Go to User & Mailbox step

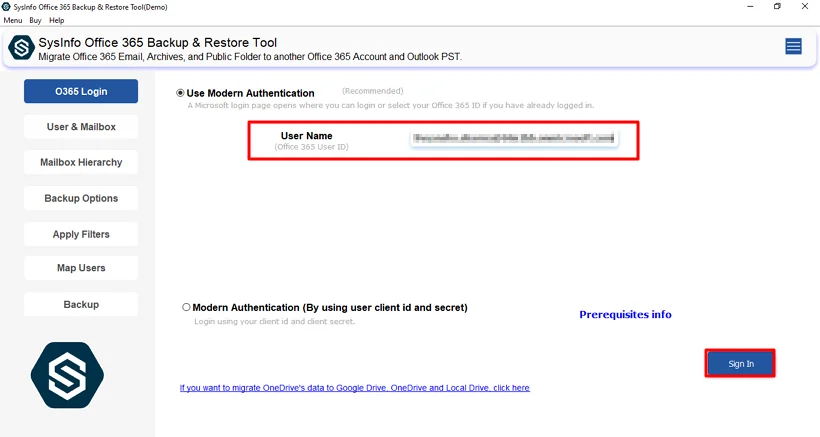(x=81, y=127)
